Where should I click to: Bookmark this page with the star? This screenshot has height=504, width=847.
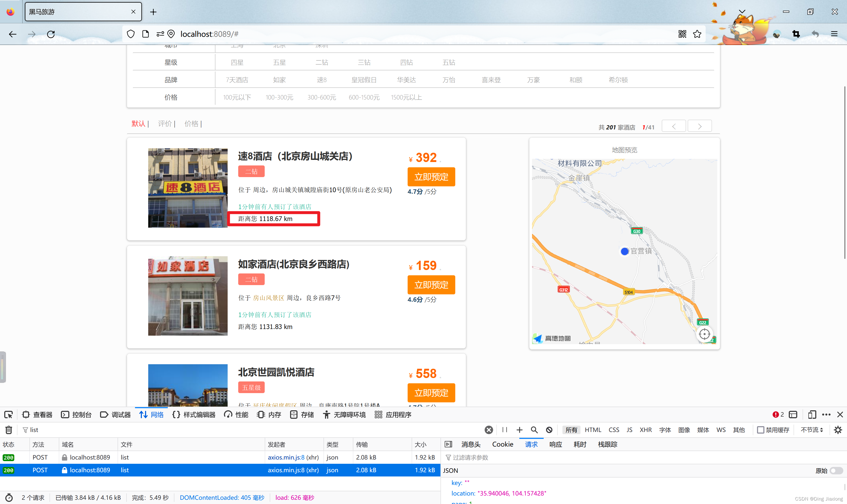pos(697,34)
